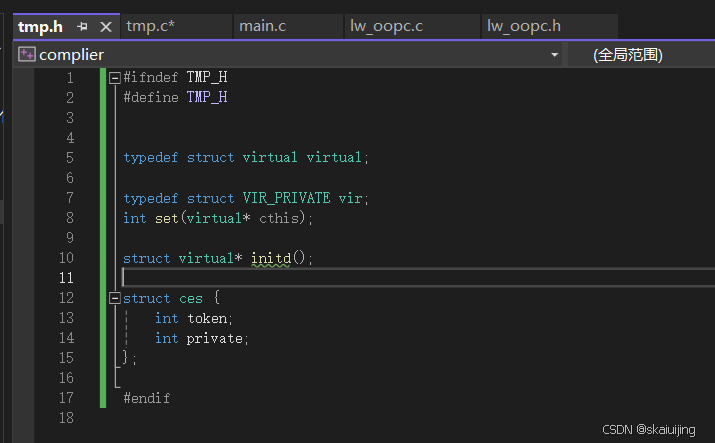Click the squiggly-underlined initd function name

[x=270, y=258]
